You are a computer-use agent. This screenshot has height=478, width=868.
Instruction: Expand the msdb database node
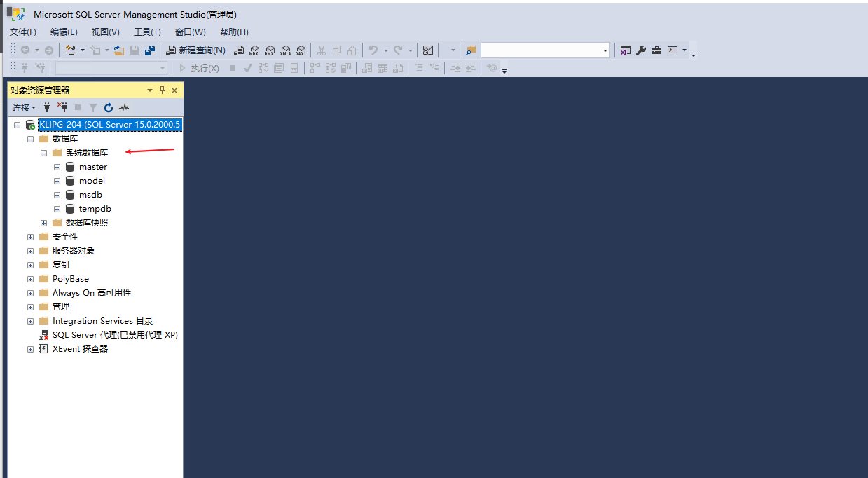tap(57, 195)
